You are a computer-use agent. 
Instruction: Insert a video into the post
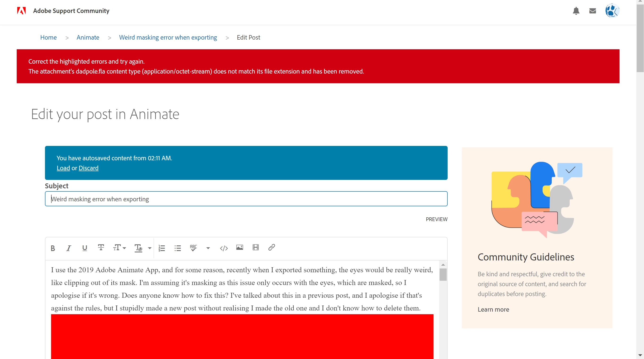coord(255,247)
